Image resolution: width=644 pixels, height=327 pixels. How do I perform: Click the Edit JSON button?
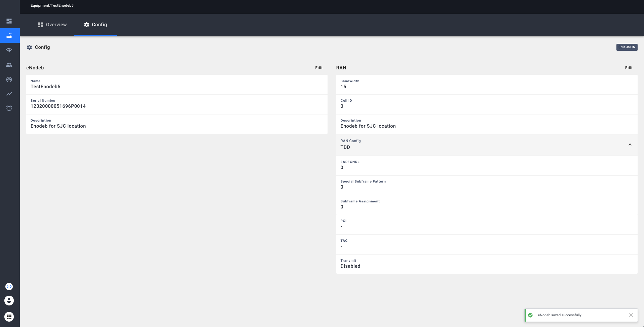pyautogui.click(x=626, y=47)
